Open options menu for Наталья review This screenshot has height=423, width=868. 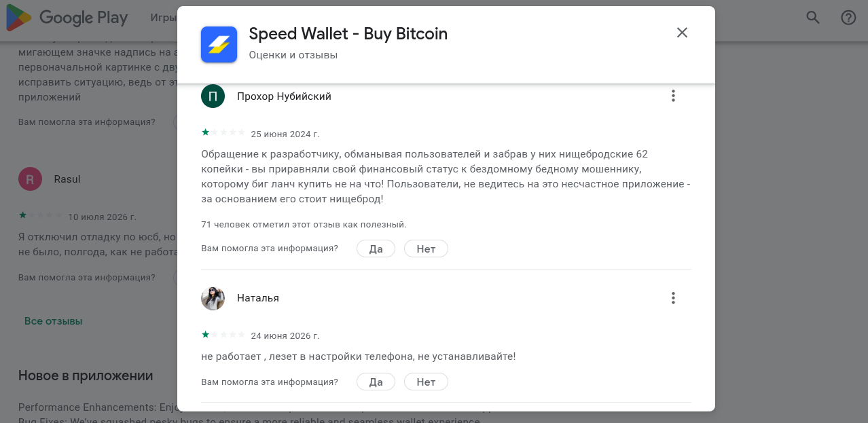[673, 298]
